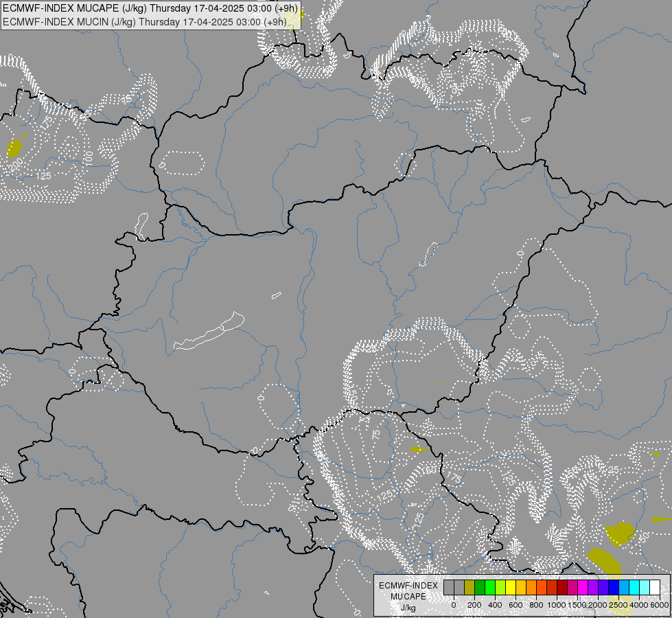Pick the yellow-green legend swatch

click(500, 587)
